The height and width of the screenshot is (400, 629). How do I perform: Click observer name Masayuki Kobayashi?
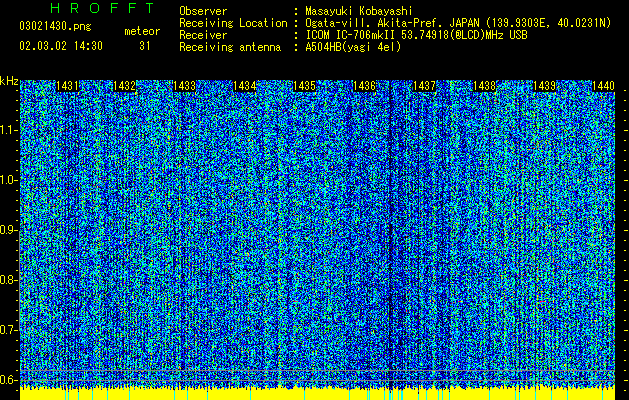click(x=359, y=11)
